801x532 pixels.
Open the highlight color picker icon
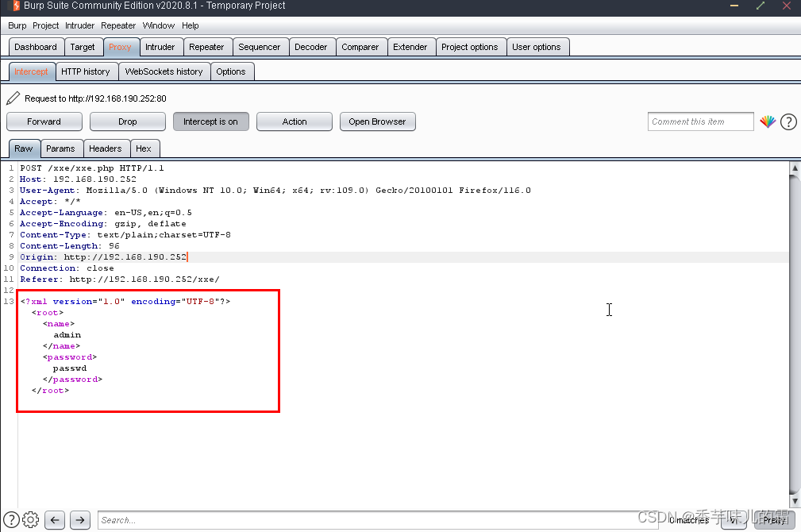point(768,121)
